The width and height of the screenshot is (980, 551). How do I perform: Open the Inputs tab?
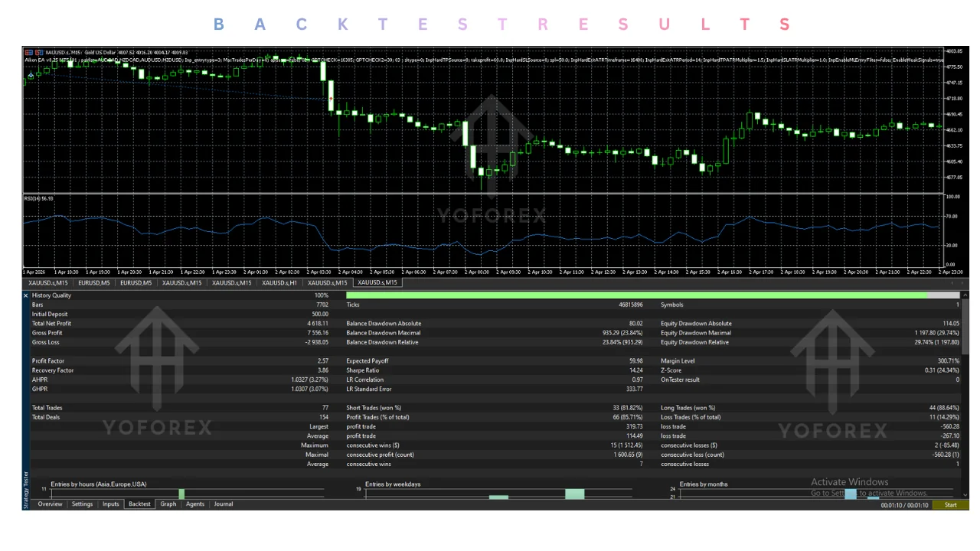click(x=110, y=504)
